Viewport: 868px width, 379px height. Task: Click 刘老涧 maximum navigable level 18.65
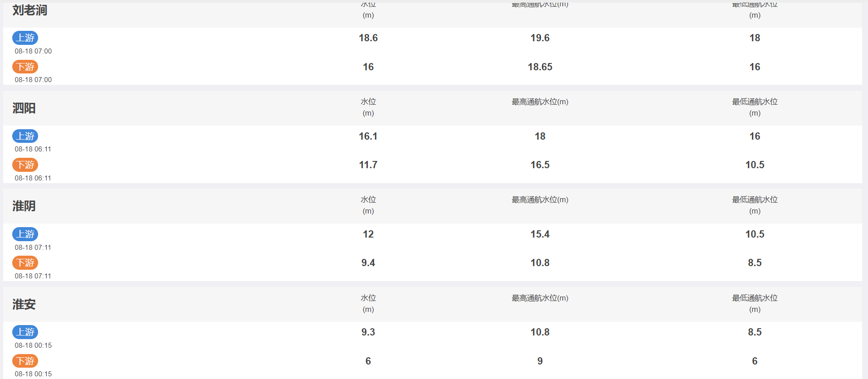pos(540,67)
